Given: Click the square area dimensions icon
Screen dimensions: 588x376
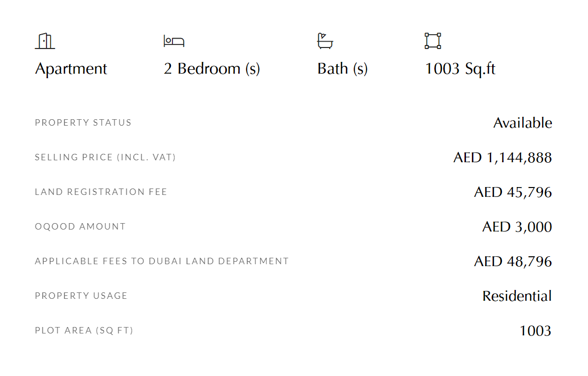Looking at the screenshot, I should click(x=433, y=41).
